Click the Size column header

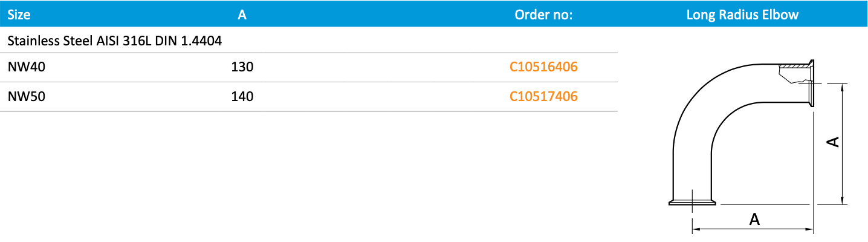pyautogui.click(x=19, y=15)
